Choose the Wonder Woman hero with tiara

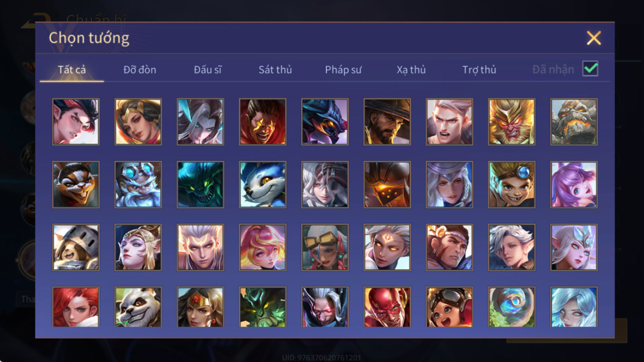[200, 307]
